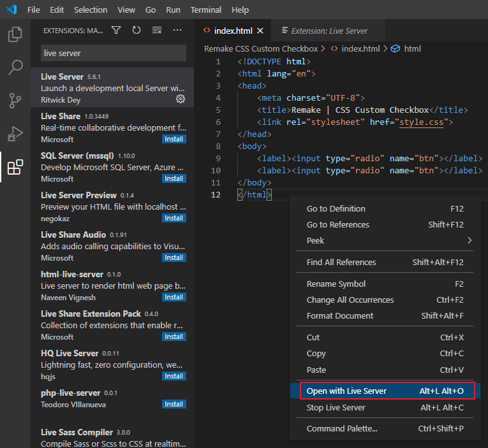The image size is (488, 448).
Task: Install the Live Share extension
Action: [174, 139]
